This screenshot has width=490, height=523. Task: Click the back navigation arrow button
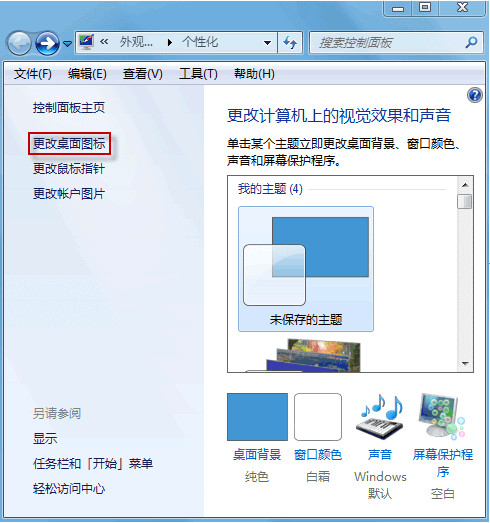pyautogui.click(x=19, y=43)
